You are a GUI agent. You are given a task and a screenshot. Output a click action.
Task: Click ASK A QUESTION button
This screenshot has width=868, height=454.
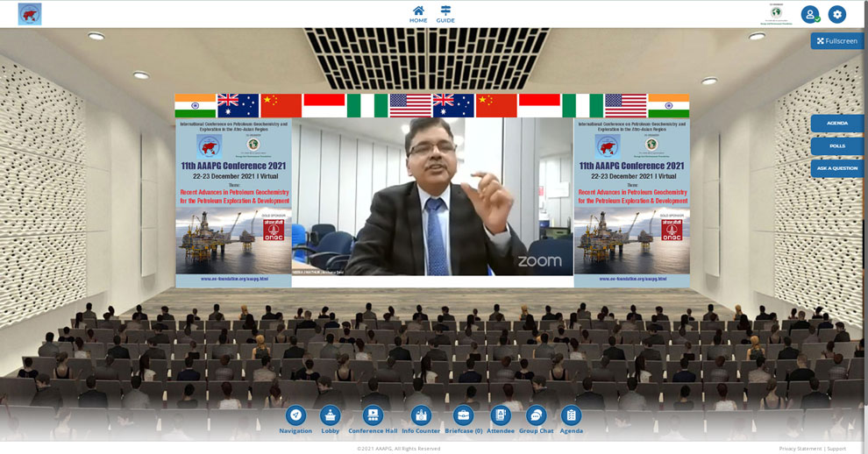[837, 168]
